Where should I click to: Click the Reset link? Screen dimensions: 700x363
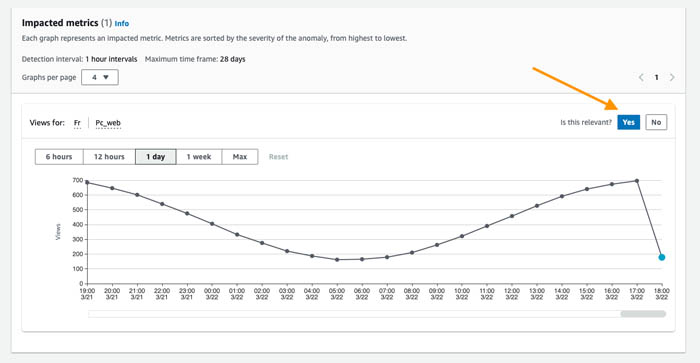[279, 157]
